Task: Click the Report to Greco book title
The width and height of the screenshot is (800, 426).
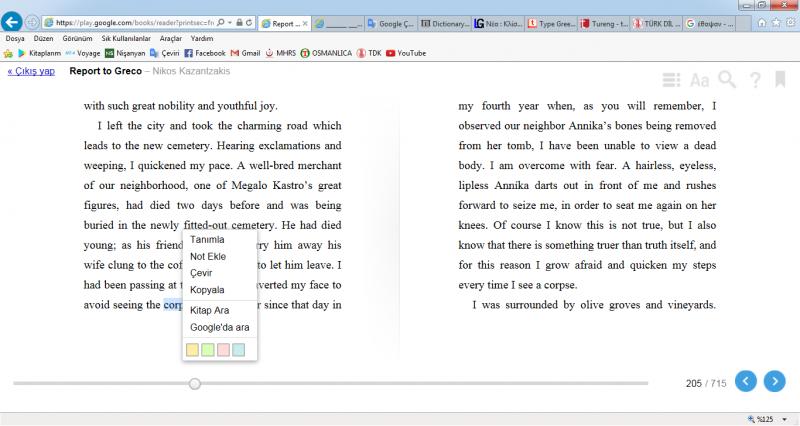Action: (x=106, y=71)
